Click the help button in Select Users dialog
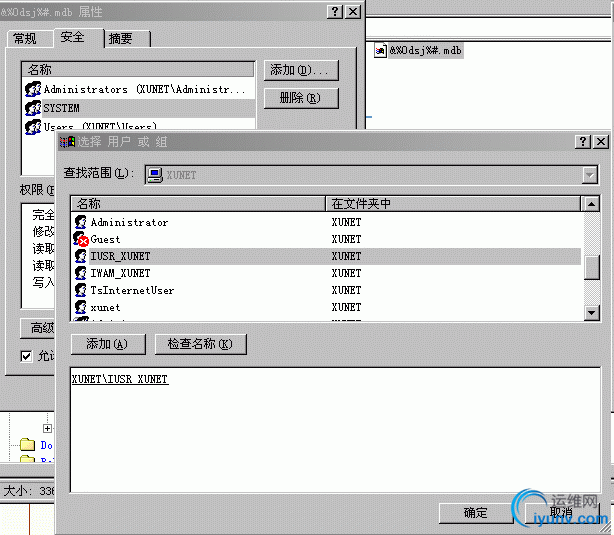 click(x=583, y=141)
